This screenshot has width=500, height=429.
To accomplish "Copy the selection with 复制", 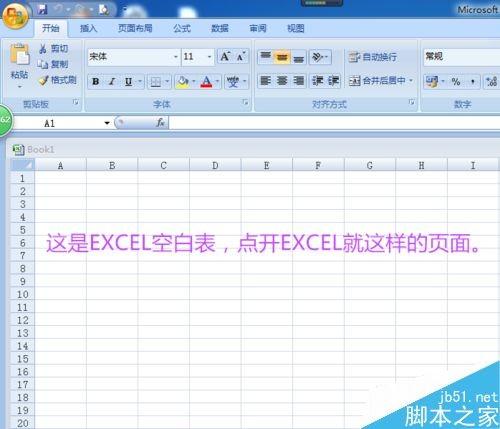I will tap(53, 64).
